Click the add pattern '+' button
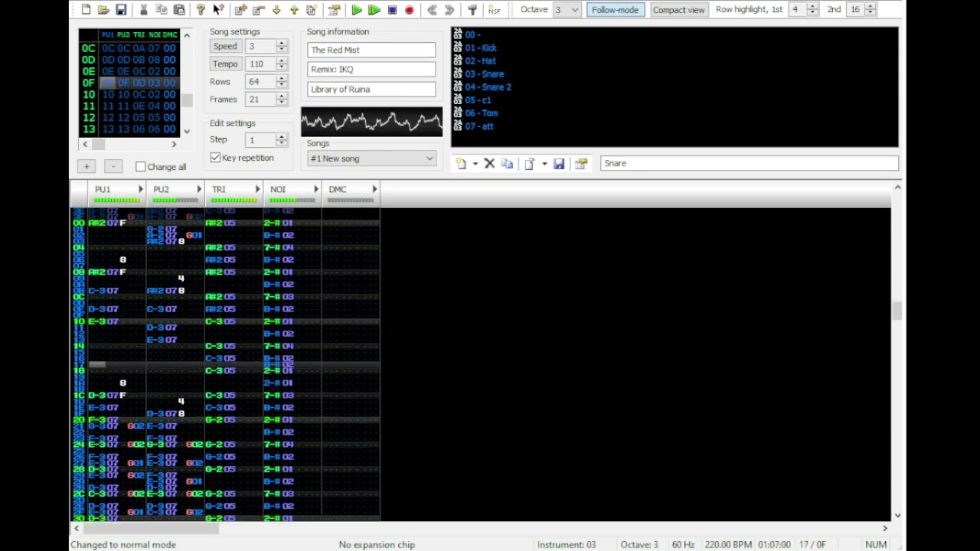Screen dimensions: 980x551 pos(87,167)
